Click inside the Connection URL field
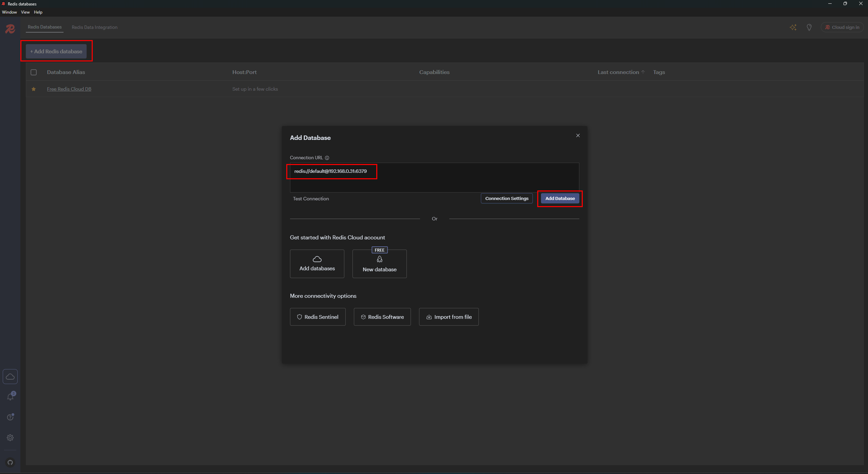 click(x=434, y=177)
